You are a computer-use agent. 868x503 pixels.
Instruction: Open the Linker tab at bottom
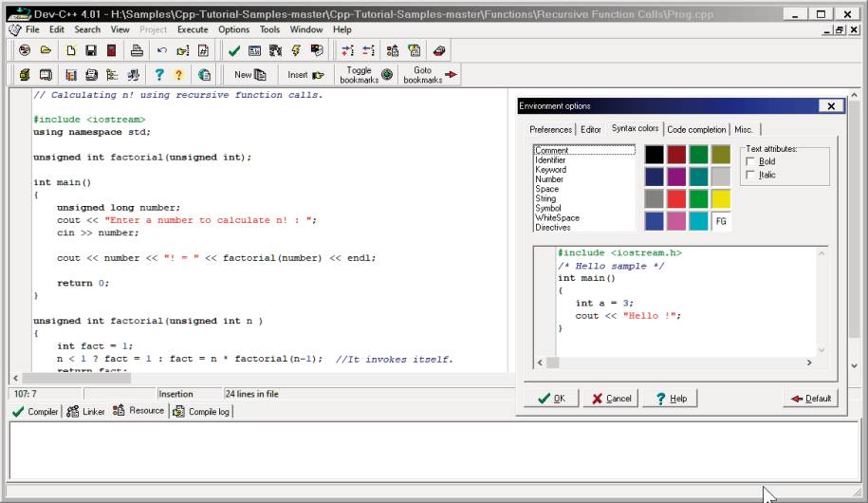click(x=85, y=412)
